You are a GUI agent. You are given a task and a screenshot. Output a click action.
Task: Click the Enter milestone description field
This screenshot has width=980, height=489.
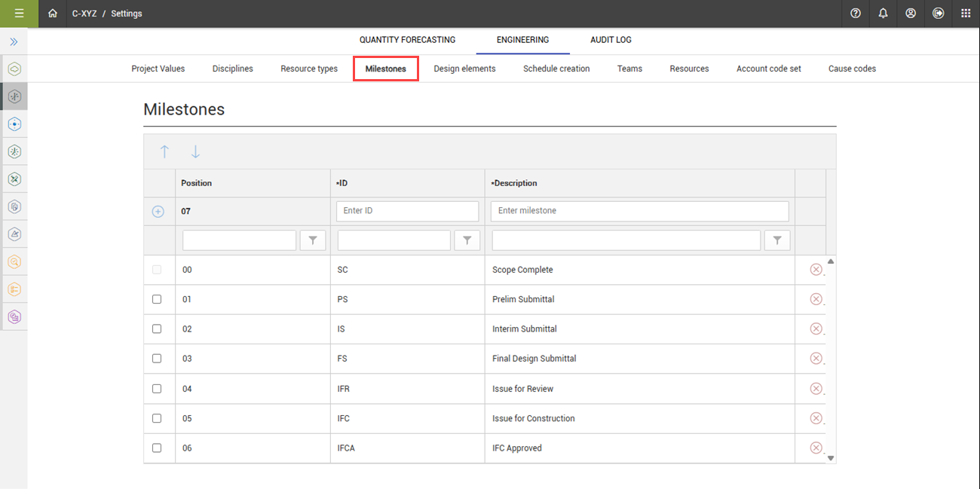pos(639,211)
